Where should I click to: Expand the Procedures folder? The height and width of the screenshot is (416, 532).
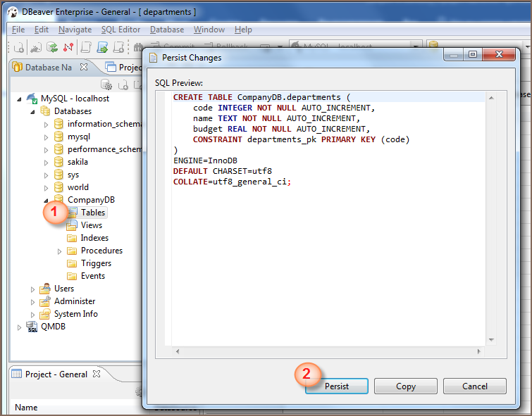(60, 251)
